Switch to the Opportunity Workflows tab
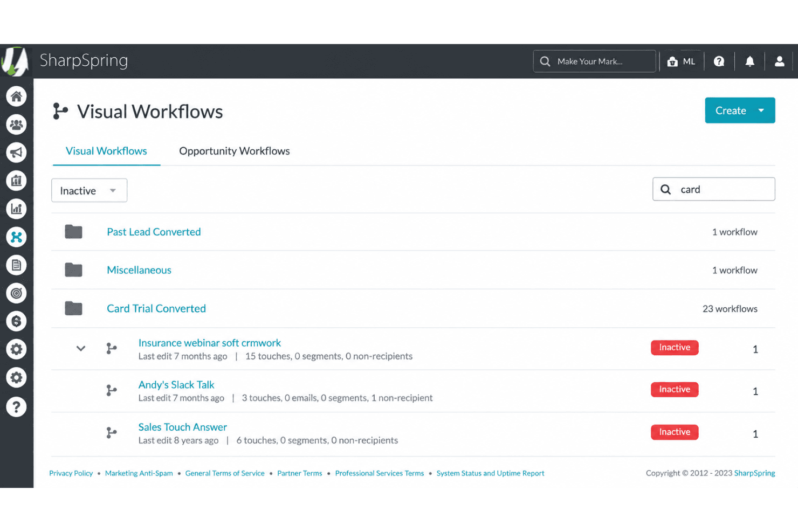Image resolution: width=798 pixels, height=532 pixels. pos(235,151)
